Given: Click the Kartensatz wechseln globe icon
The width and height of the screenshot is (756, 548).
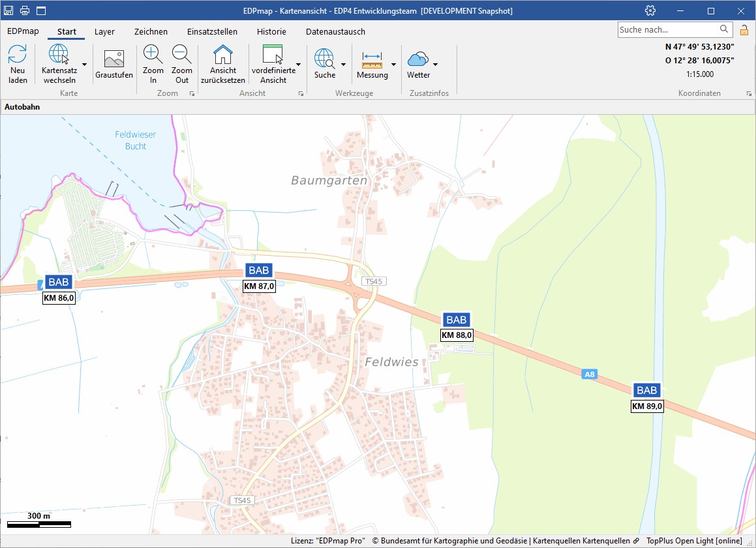Looking at the screenshot, I should (59, 55).
